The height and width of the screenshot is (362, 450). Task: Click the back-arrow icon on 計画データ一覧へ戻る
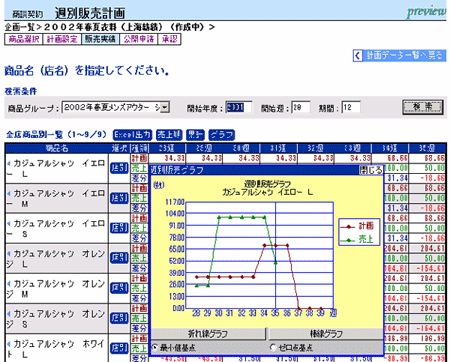tap(358, 55)
